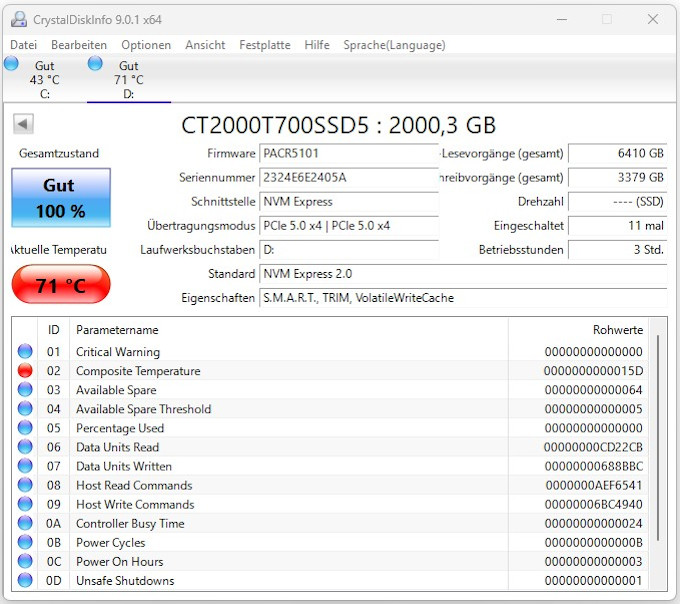Click total writes value 3379 GB

[x=618, y=178]
